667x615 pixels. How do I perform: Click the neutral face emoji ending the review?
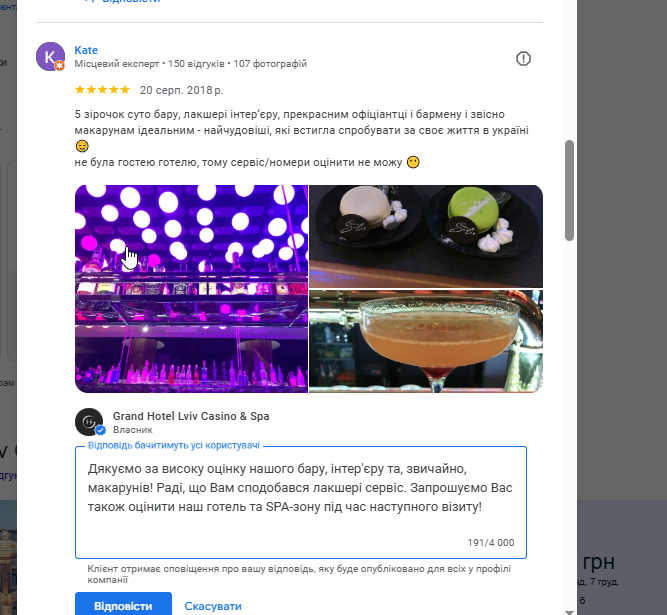413,162
